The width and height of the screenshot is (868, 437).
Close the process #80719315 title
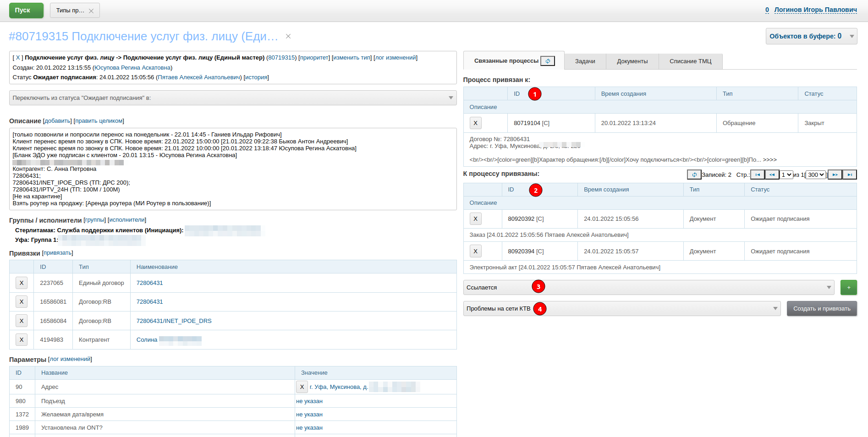[x=288, y=36]
